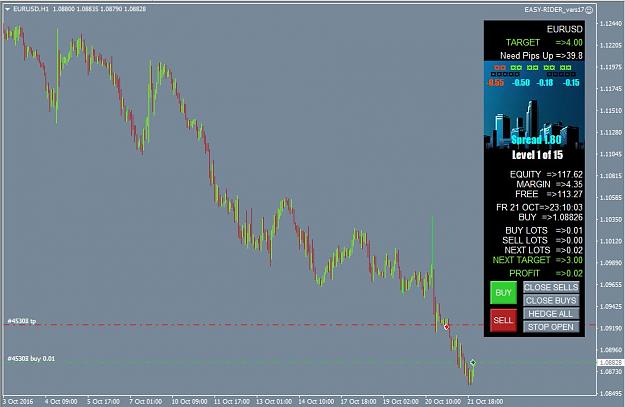Click the 21 Oct 18:00 time axis label
625x407 pixels.
click(x=485, y=401)
